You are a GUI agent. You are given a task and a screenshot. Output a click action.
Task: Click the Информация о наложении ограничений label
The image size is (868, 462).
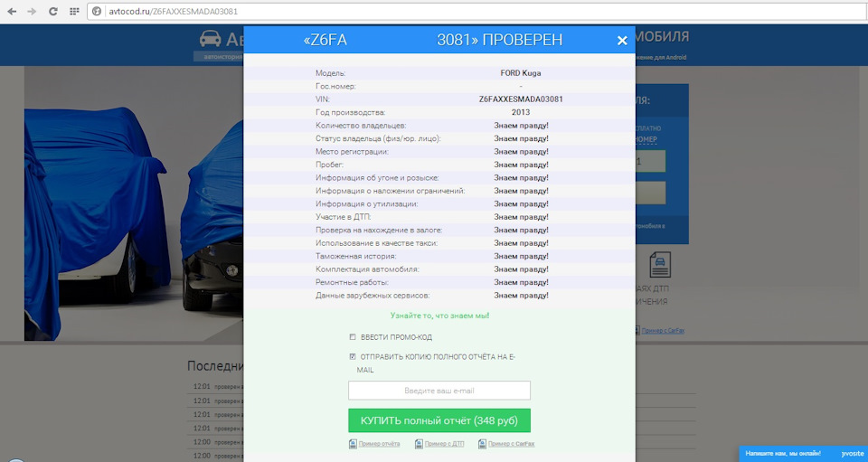(x=391, y=191)
